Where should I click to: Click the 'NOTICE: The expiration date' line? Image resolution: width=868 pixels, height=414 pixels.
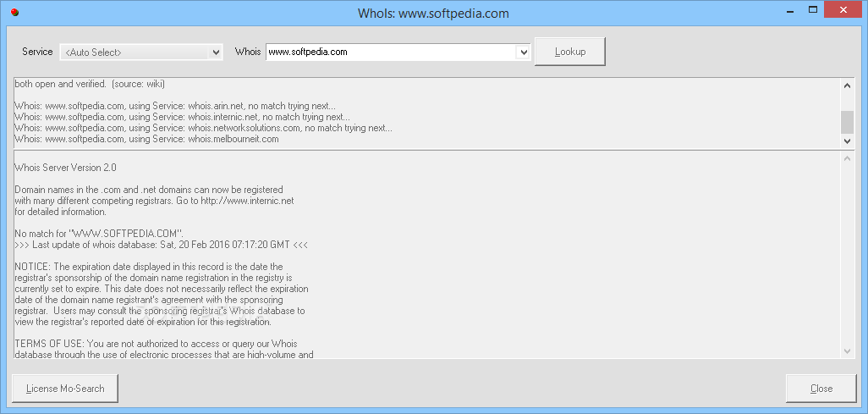click(x=149, y=267)
